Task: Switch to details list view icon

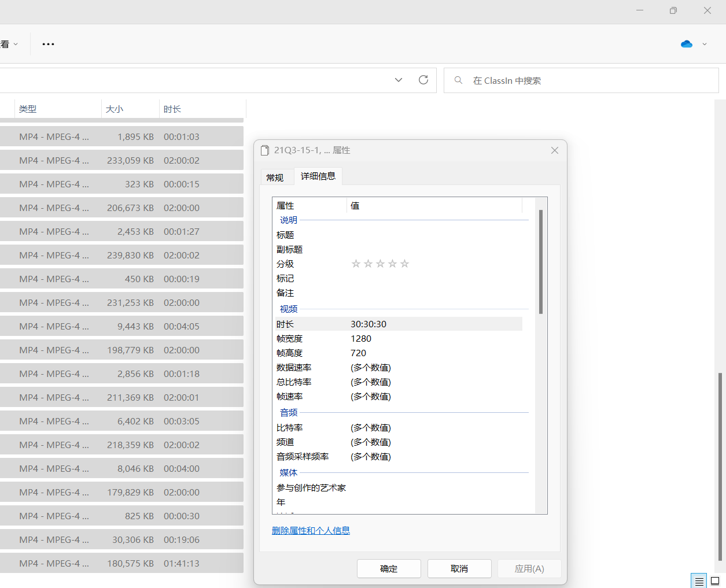Action: click(699, 581)
